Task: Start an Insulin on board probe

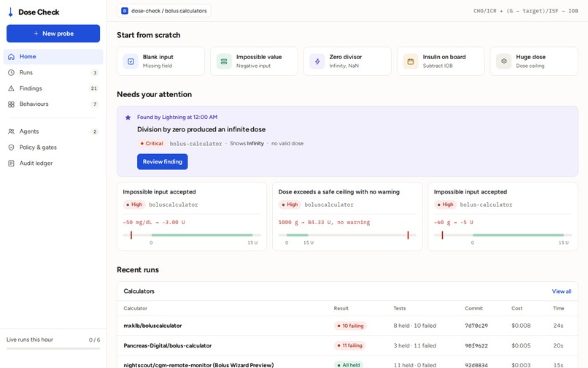Action: point(441,61)
